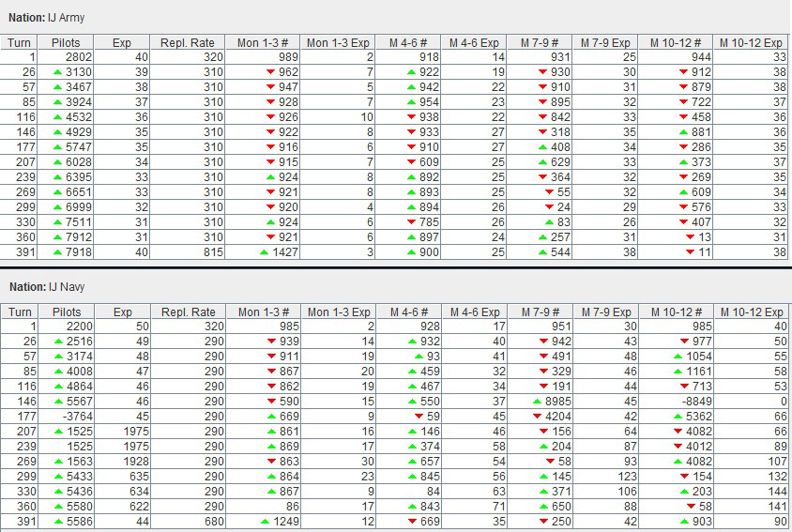Click green up arrow beside Army pilots 7918
The height and width of the screenshot is (532, 792).
point(57,252)
